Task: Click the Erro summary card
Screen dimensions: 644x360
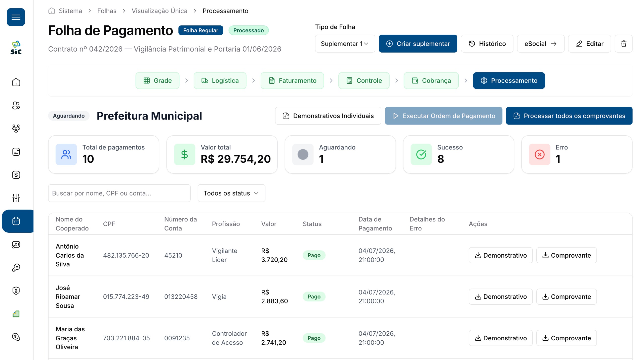Action: 577,154
